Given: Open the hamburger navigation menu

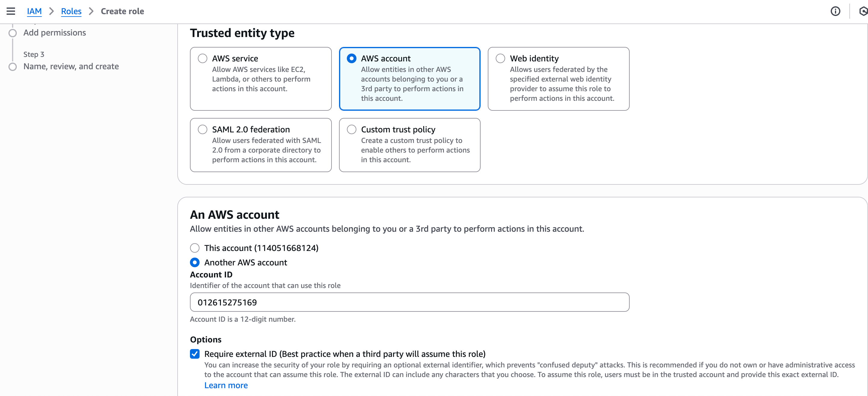Looking at the screenshot, I should pos(11,11).
